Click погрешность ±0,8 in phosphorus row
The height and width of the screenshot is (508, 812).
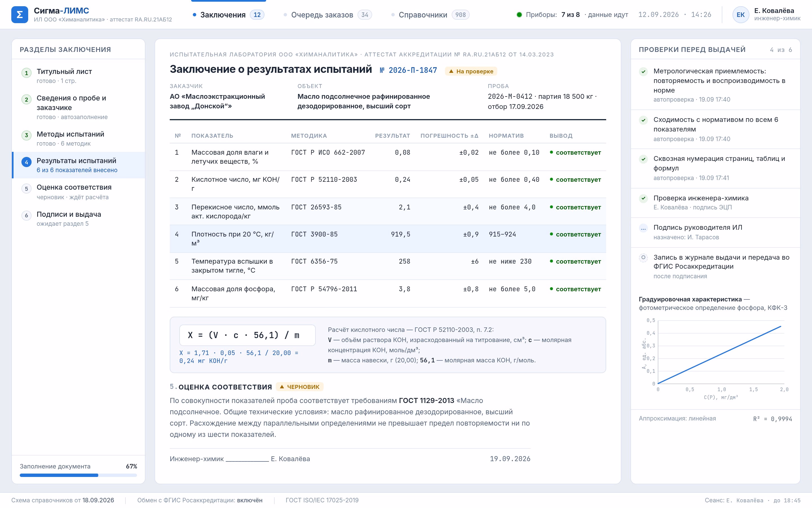[471, 289]
